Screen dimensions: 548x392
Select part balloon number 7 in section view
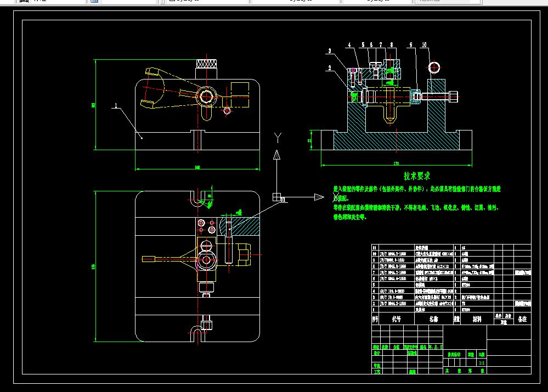click(x=381, y=45)
